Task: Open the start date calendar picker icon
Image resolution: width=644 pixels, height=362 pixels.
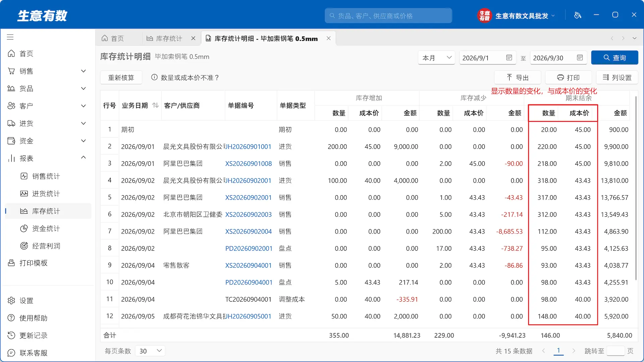Action: click(509, 58)
